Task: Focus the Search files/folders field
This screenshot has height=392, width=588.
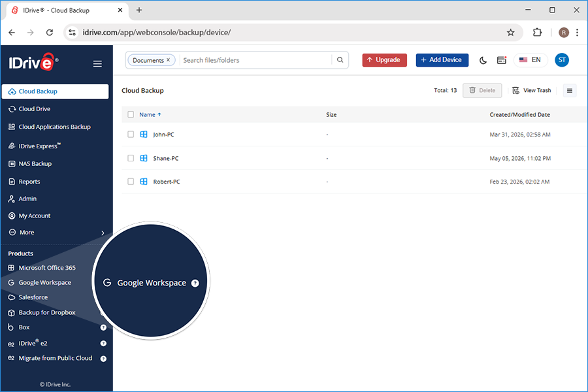Action: coord(256,60)
